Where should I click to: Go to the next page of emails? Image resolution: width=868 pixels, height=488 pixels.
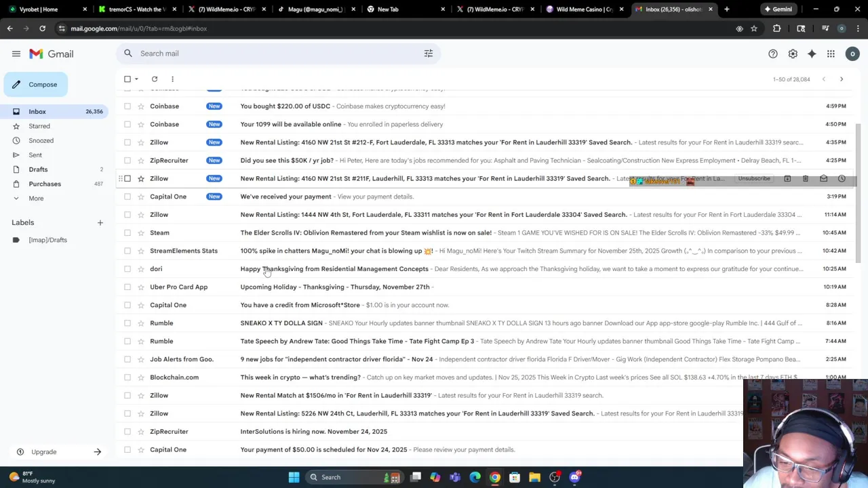842,79
